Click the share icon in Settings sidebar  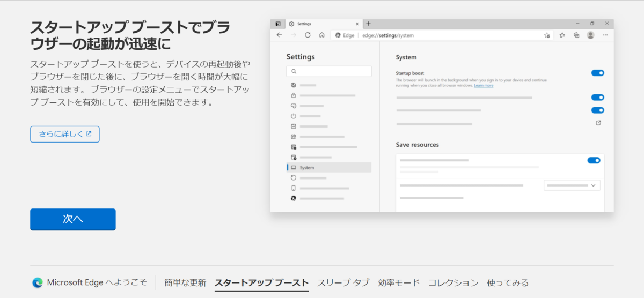(294, 137)
